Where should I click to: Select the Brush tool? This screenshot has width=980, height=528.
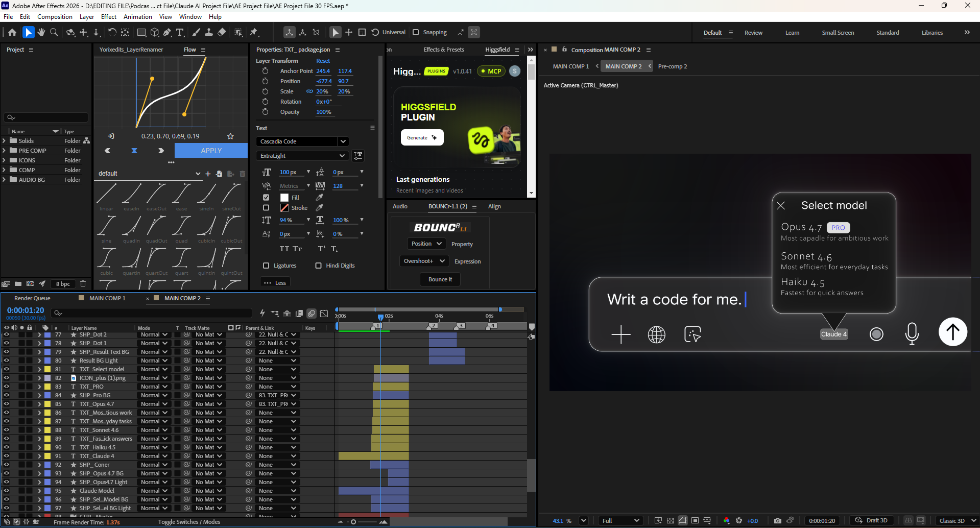pos(196,32)
